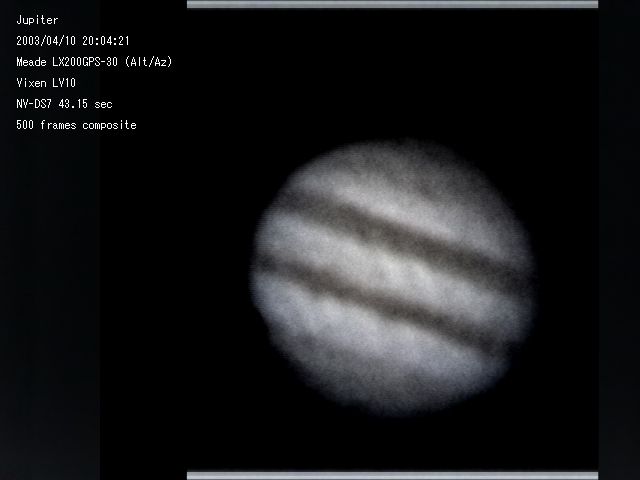Click the Jupiter planet image
This screenshot has width=640, height=480.
pos(393,278)
